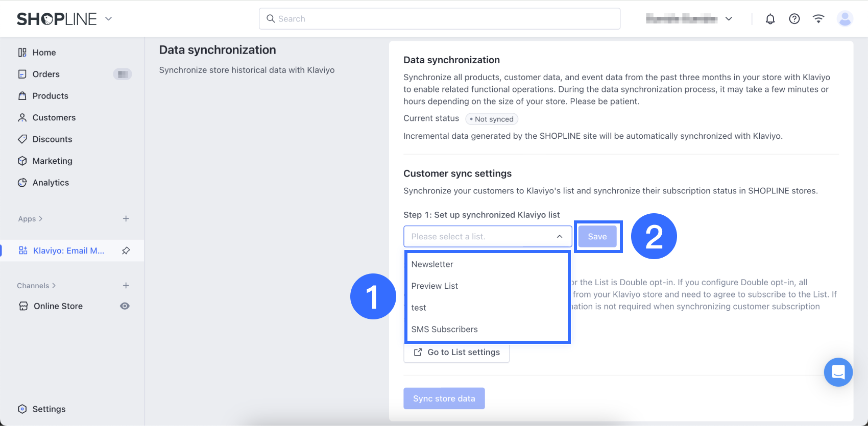
Task: Open the help question mark icon
Action: tap(794, 19)
